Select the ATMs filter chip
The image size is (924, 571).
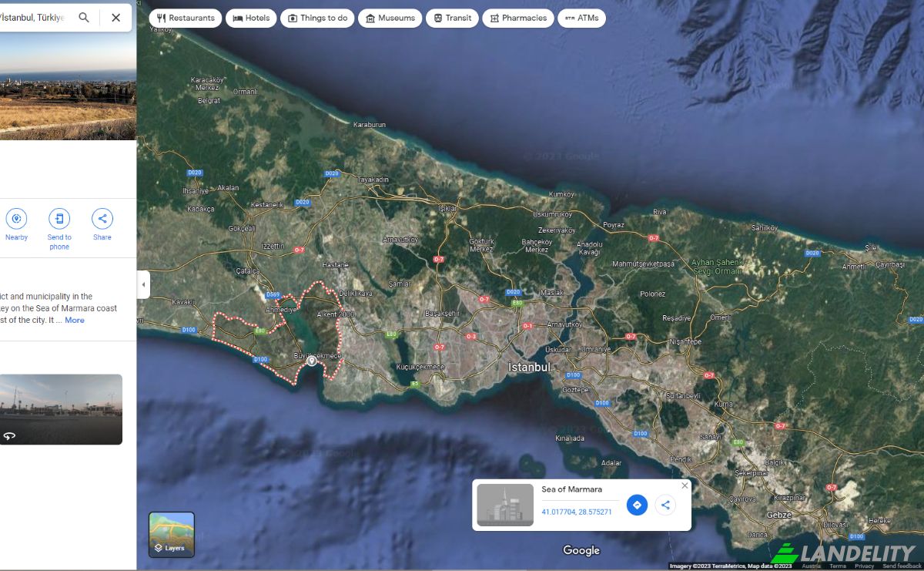click(x=581, y=18)
